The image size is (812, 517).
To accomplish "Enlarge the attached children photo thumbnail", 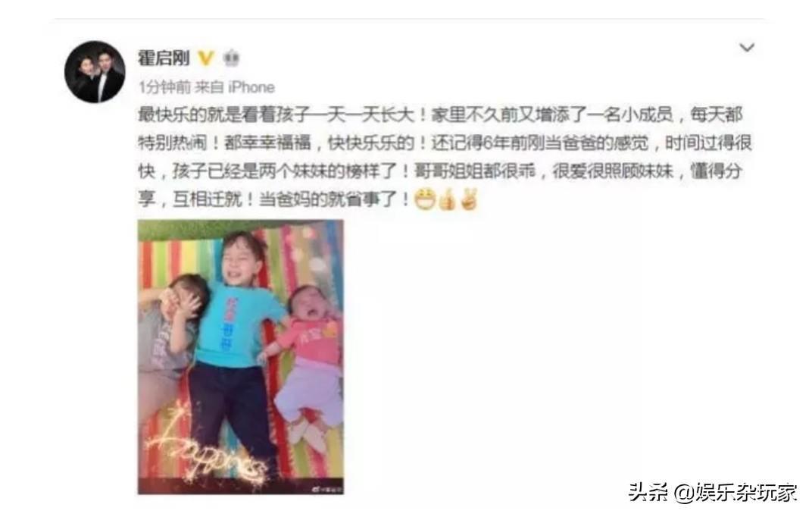I will [240, 356].
